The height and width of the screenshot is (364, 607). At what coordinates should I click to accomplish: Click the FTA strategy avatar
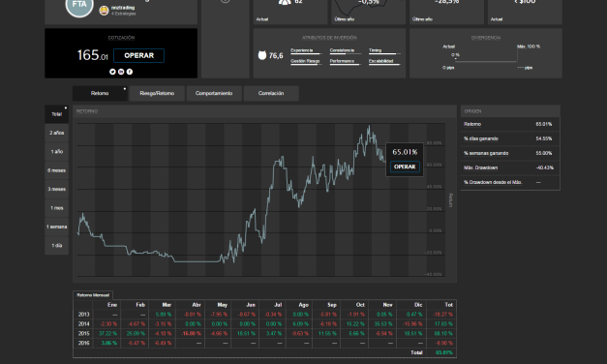pos(79,6)
